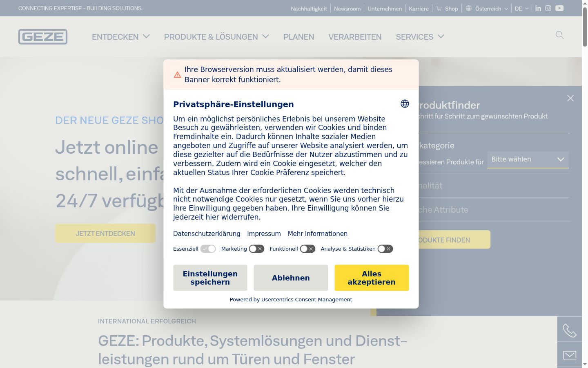Open the site search magnifier icon
The width and height of the screenshot is (588, 368).
(x=560, y=35)
